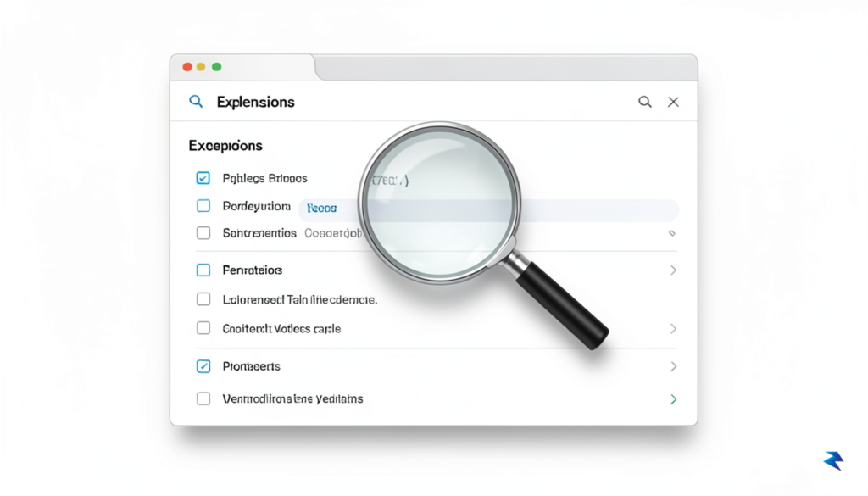Screen dimensions: 868x496
Task: Click the Loloreneecl Taln label text
Action: [x=299, y=299]
